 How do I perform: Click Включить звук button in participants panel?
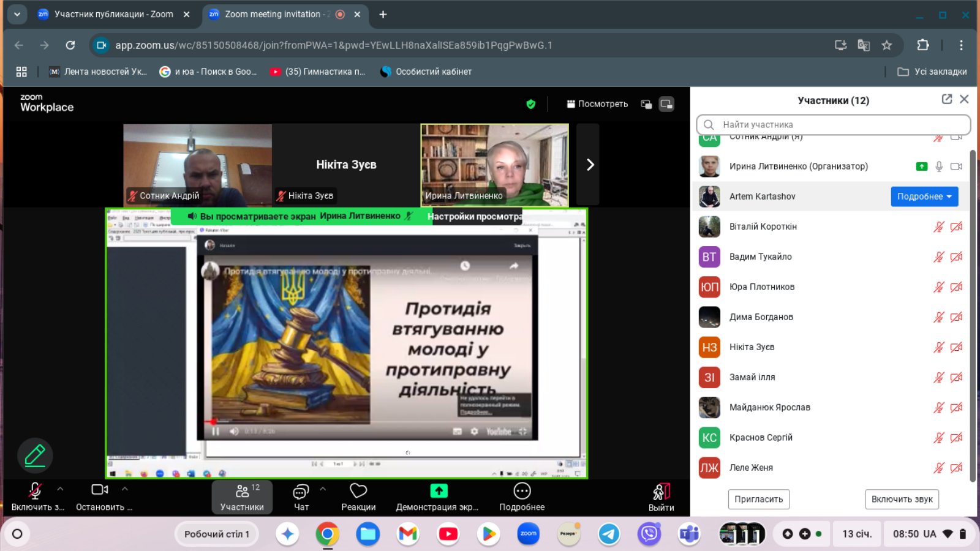[x=902, y=499]
